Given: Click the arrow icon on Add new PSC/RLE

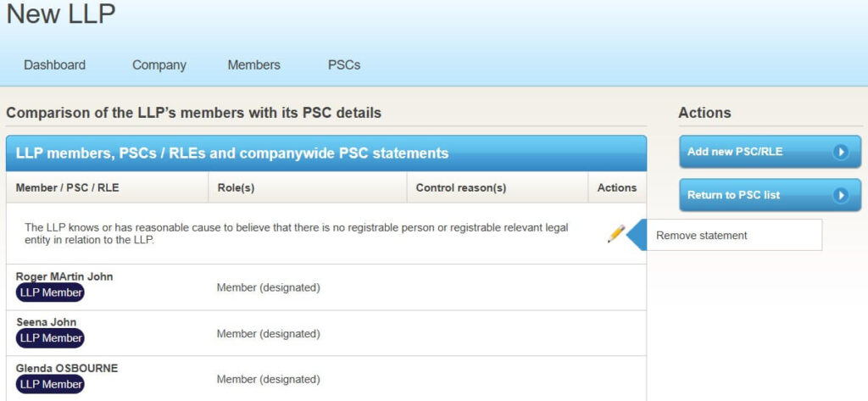Looking at the screenshot, I should [x=840, y=152].
